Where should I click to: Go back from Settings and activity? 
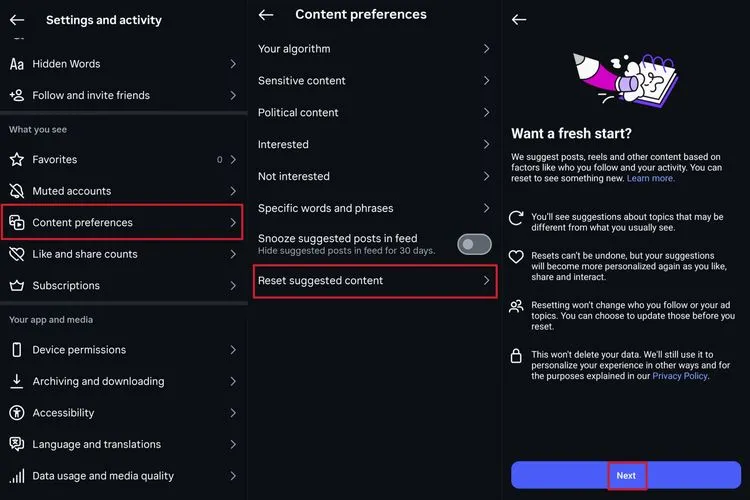tap(17, 20)
